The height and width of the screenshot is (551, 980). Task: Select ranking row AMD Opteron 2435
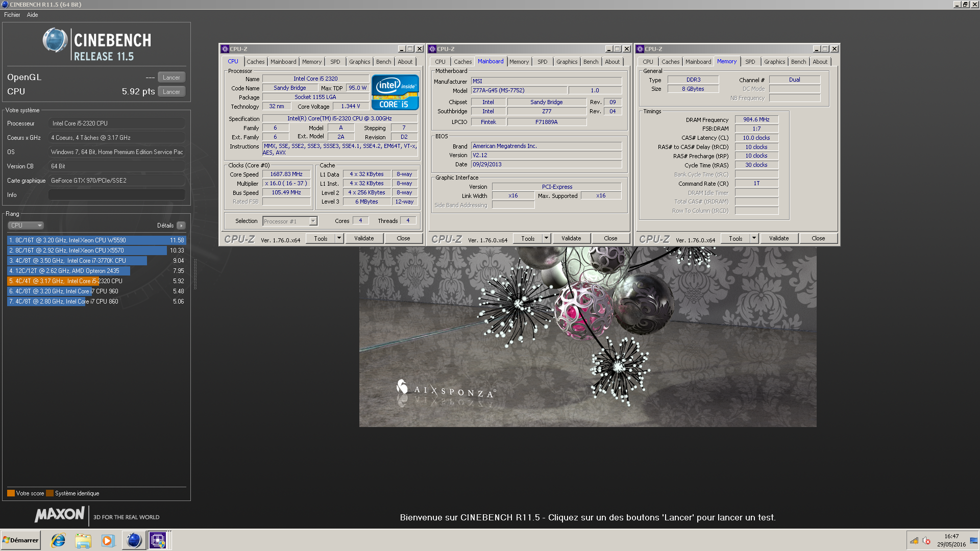[x=96, y=271]
